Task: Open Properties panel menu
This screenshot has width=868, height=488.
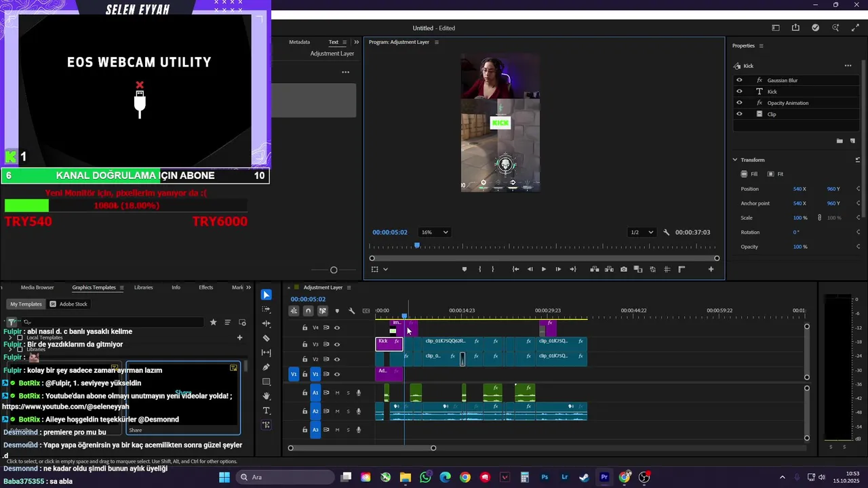Action: [761, 45]
